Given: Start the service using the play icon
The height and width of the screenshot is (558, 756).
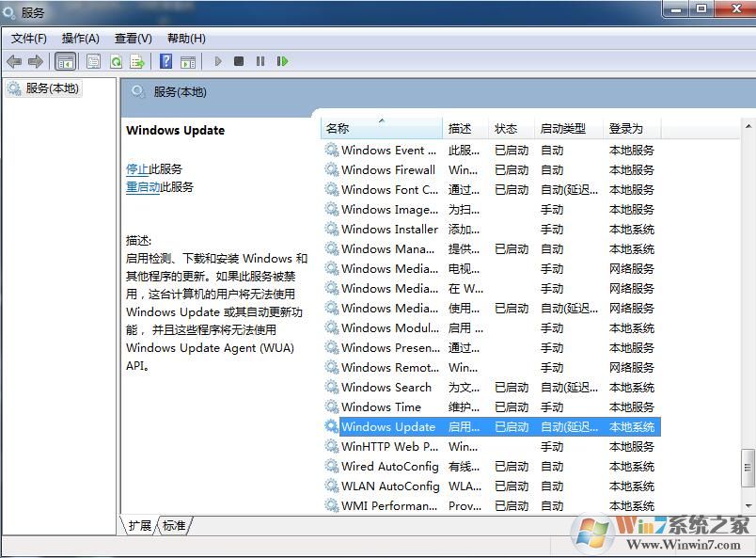Looking at the screenshot, I should 218,61.
